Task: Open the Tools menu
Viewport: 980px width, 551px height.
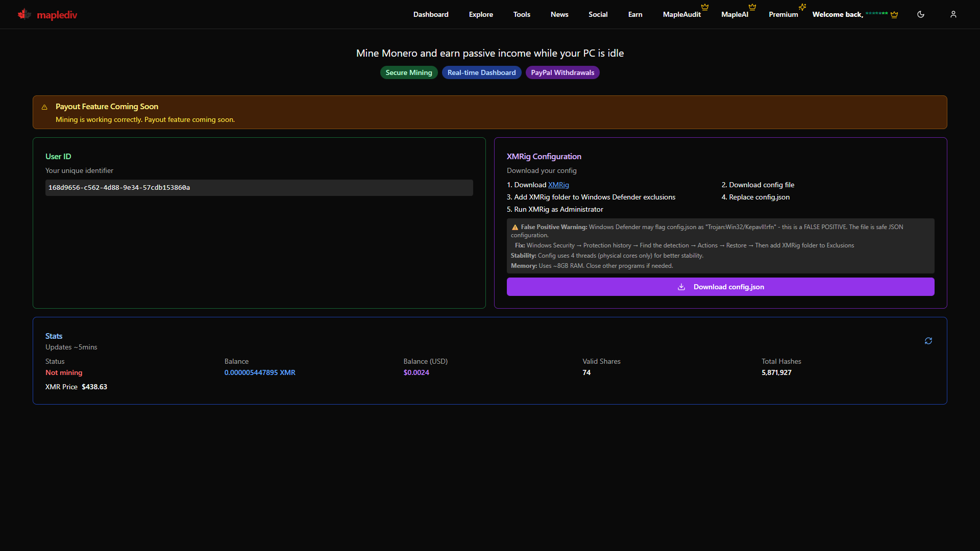Action: click(x=522, y=14)
